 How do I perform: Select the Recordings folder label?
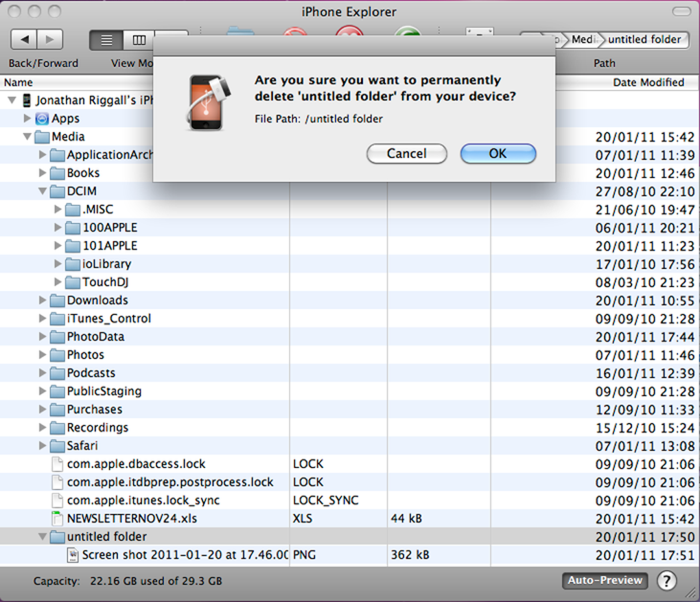(x=97, y=428)
